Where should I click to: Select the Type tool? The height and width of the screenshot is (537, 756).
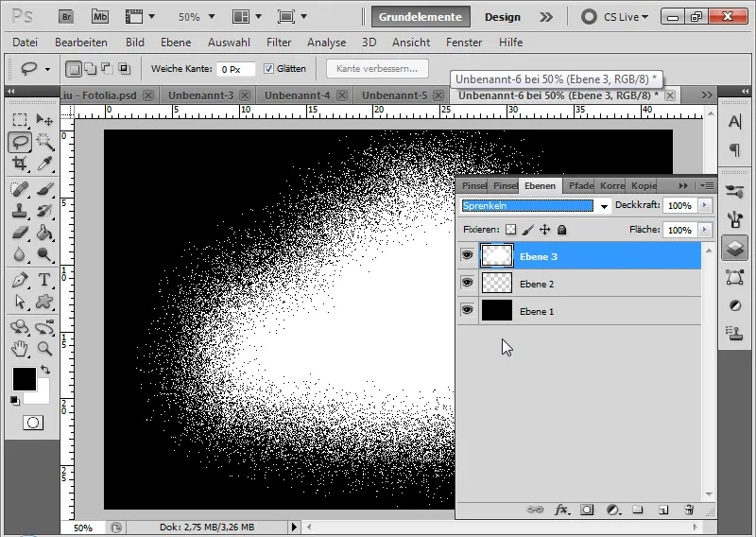coord(44,279)
